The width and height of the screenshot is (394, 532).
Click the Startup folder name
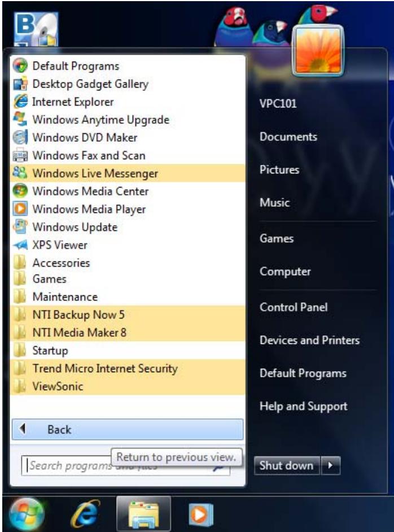pyautogui.click(x=50, y=350)
